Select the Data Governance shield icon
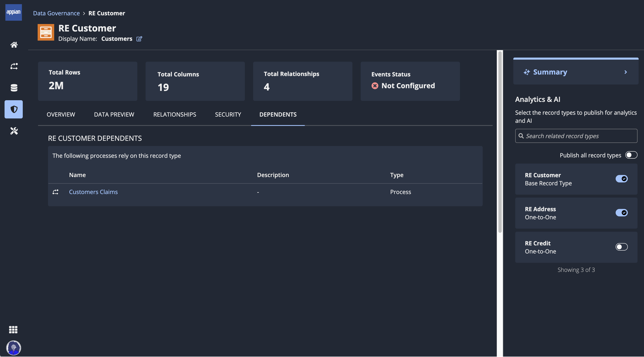The image size is (644, 357). pyautogui.click(x=14, y=109)
